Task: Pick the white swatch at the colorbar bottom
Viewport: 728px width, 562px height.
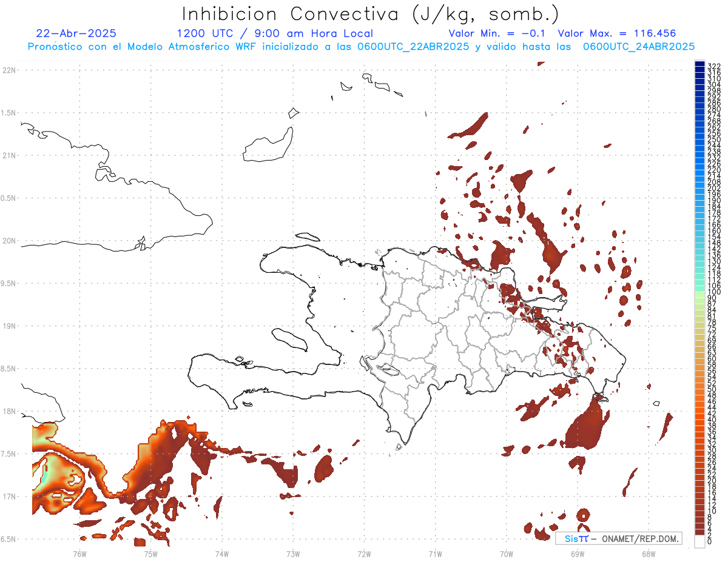Action: (699, 541)
